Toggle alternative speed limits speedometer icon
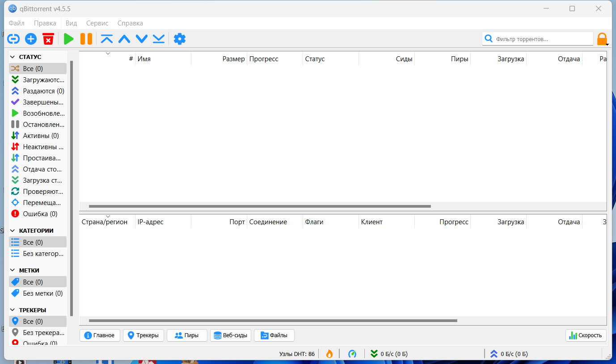 tap(352, 354)
